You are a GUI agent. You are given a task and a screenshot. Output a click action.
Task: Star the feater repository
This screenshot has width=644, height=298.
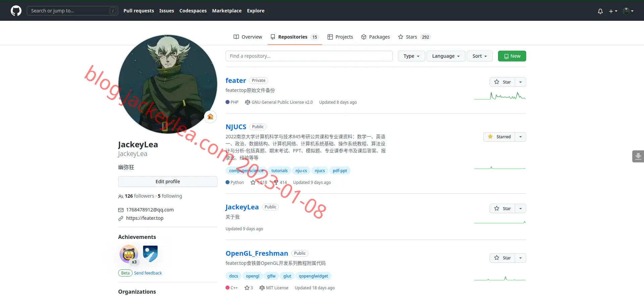click(x=502, y=82)
